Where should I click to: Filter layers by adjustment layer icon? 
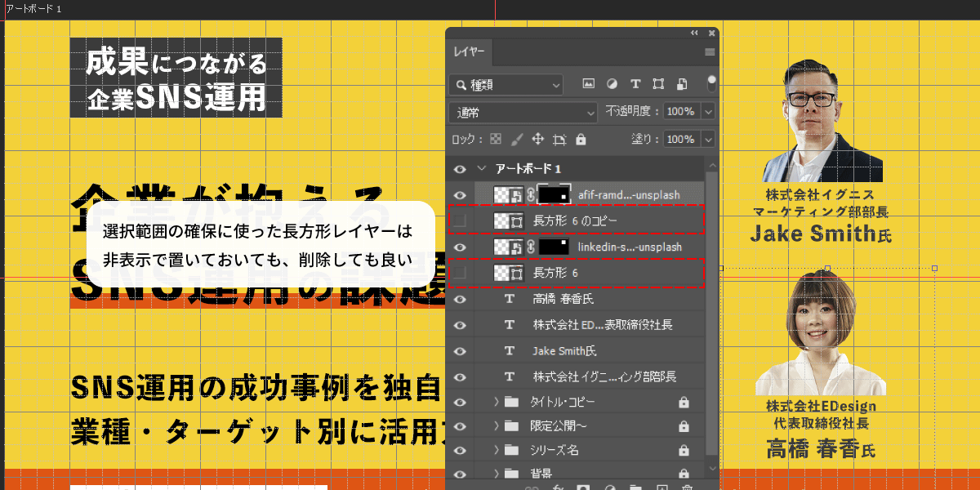click(612, 84)
